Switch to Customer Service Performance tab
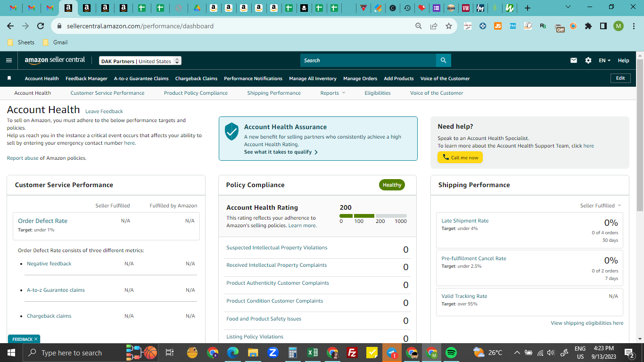644x362 pixels. [x=107, y=93]
